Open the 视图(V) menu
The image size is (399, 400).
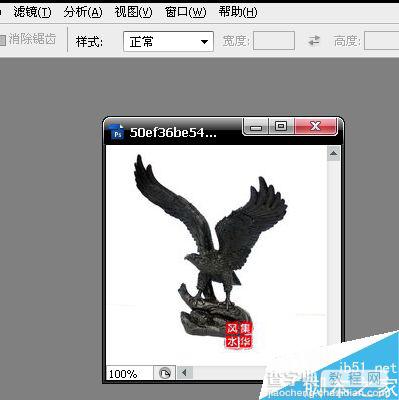coord(133,12)
